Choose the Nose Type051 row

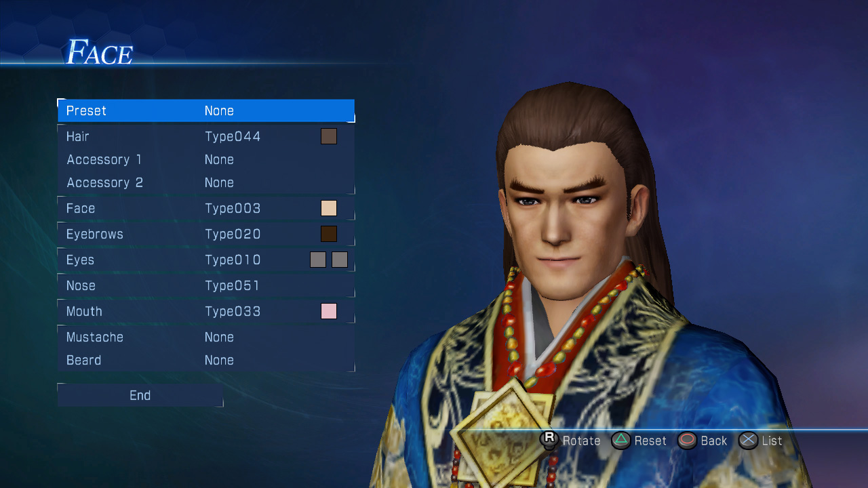click(x=206, y=285)
